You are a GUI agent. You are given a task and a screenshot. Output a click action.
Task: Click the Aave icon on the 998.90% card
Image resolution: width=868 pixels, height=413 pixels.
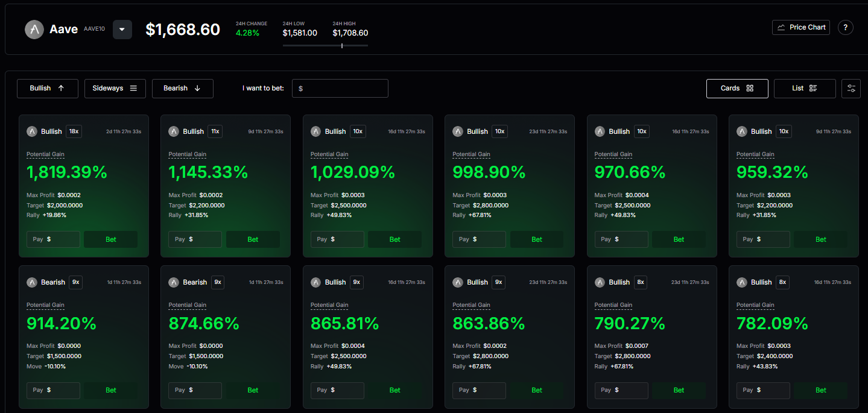[458, 131]
